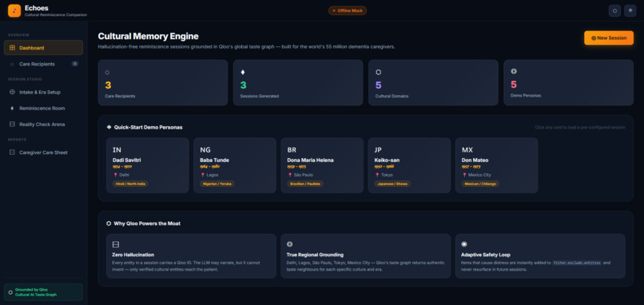
Task: Click the Lagos location pin icon
Action: [202, 175]
